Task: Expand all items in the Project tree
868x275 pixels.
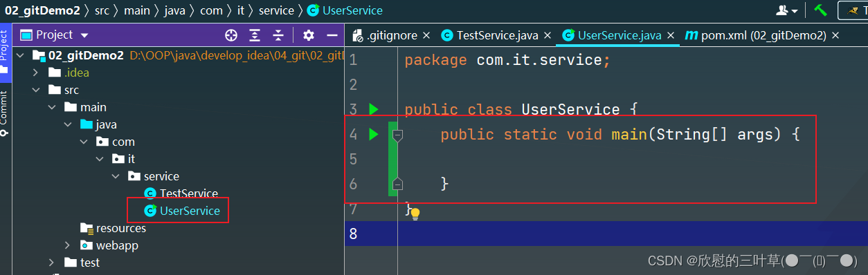Action: pyautogui.click(x=255, y=35)
